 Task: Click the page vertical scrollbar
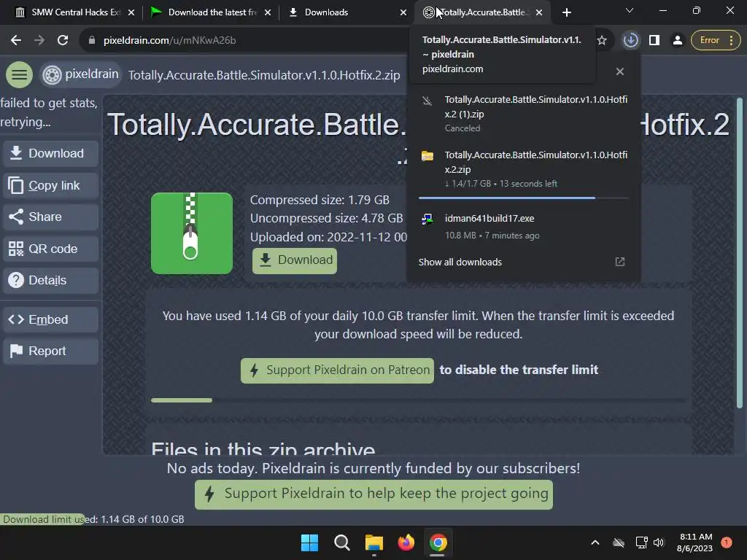click(740, 252)
